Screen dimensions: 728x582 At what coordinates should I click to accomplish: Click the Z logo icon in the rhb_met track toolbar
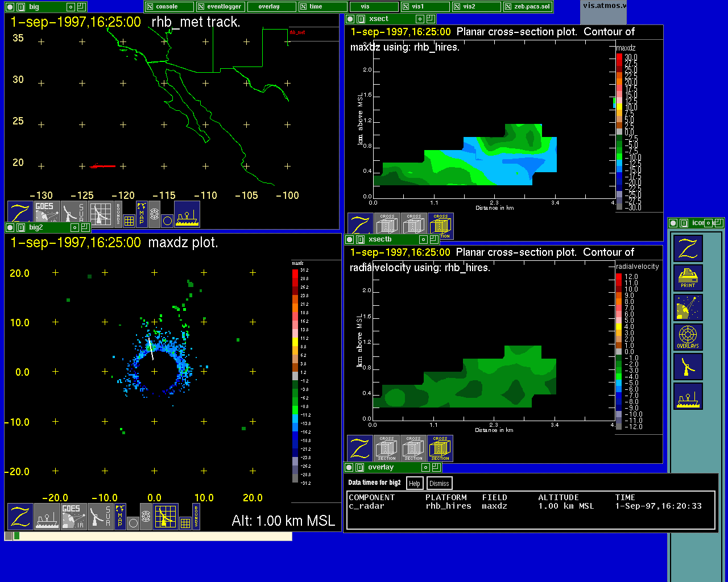(x=20, y=214)
